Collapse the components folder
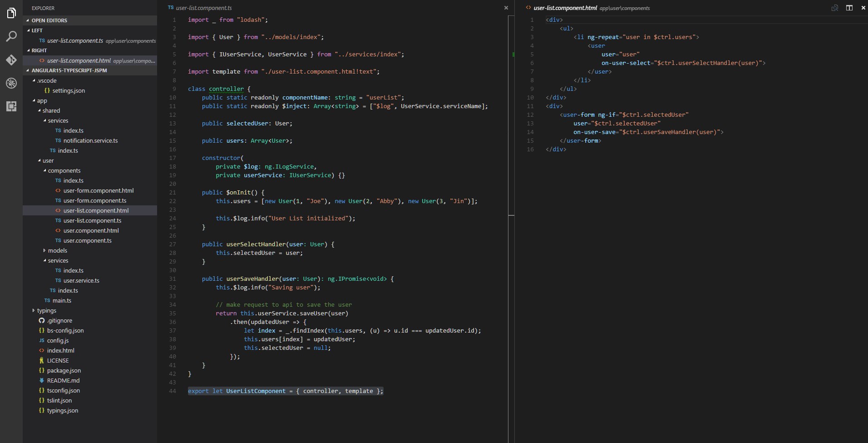Viewport: 868px width, 443px height. [44, 170]
